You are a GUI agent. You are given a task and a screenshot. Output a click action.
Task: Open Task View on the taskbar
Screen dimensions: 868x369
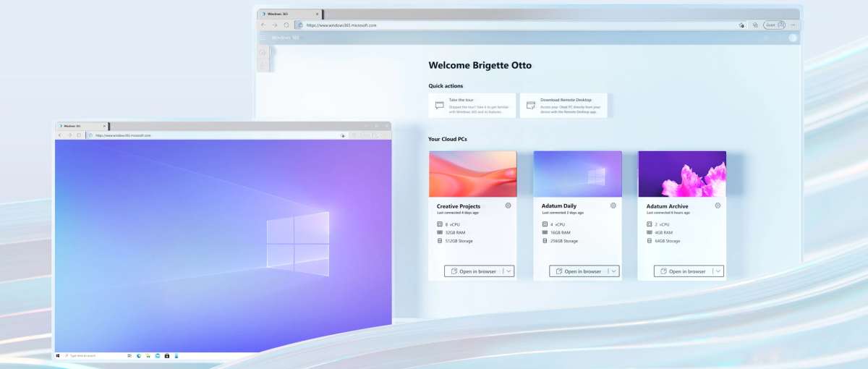coord(129,356)
